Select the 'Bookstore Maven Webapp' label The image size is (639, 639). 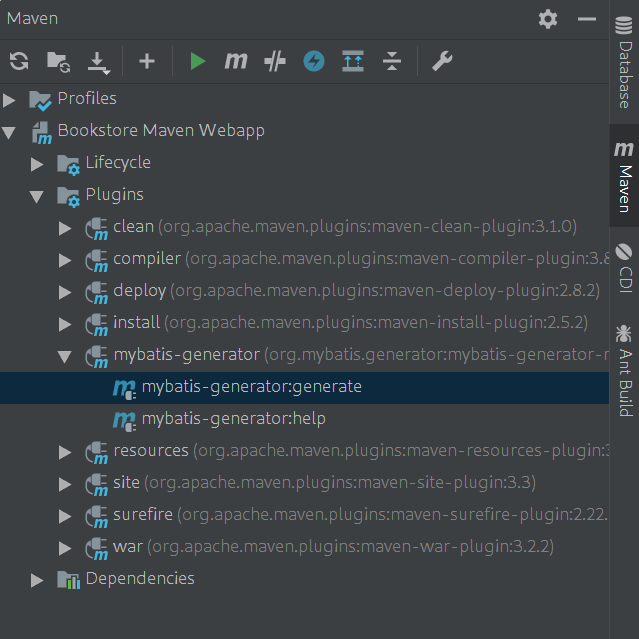tap(161, 131)
